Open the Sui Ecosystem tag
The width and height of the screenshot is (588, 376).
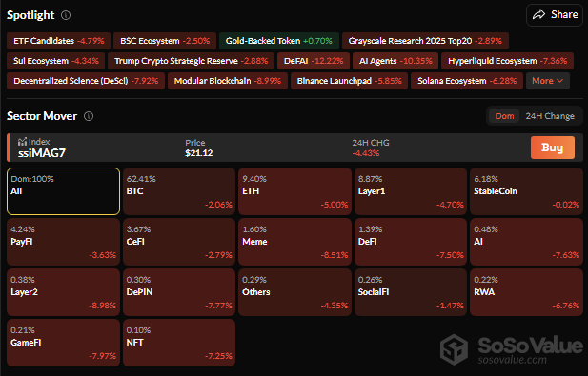click(x=56, y=61)
